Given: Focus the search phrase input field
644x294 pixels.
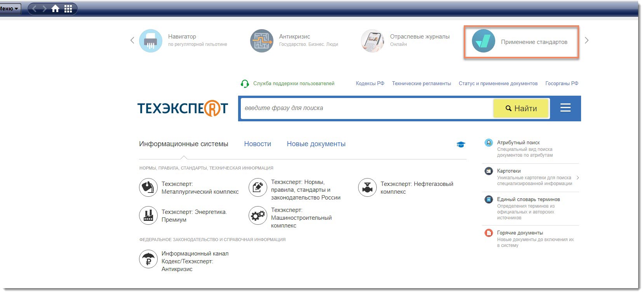Looking at the screenshot, I should (367, 108).
